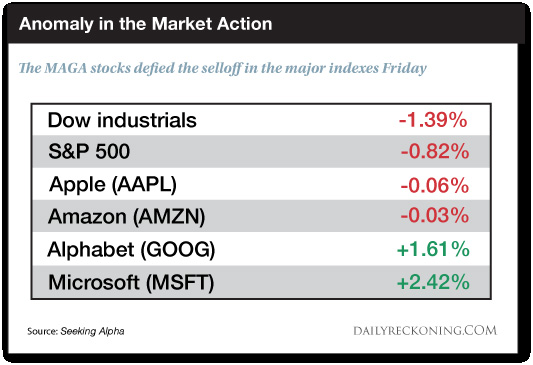Click the -0.82% S&P value
This screenshot has width=533, height=365.
pos(435,151)
